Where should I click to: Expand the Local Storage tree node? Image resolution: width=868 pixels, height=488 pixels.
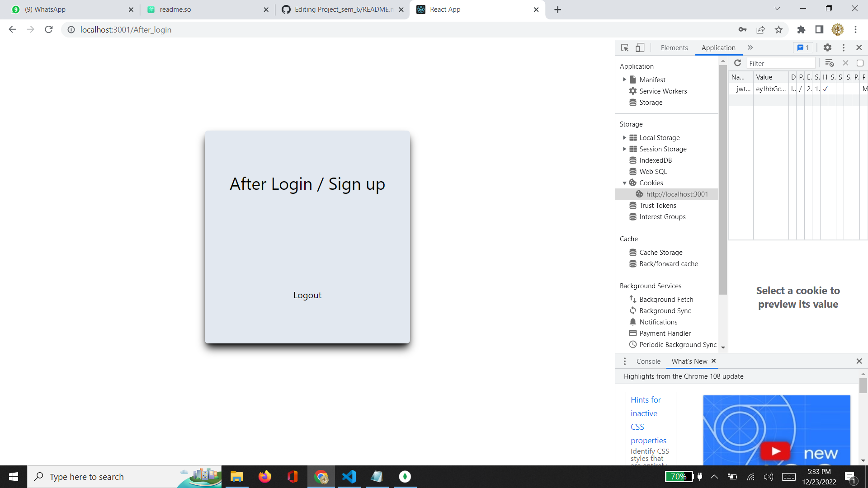624,137
